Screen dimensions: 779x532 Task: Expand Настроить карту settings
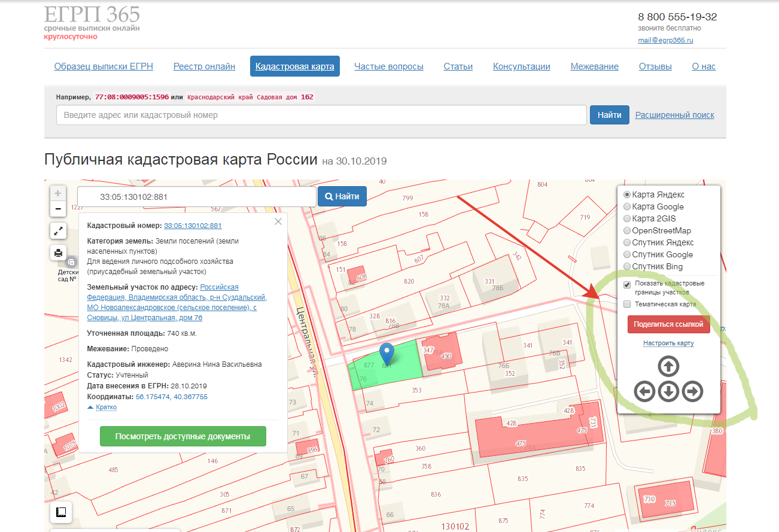point(668,343)
